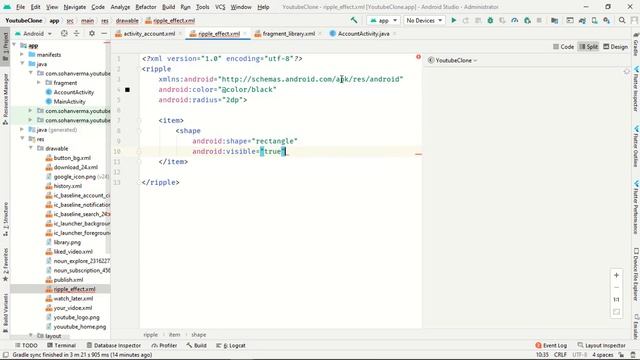Viewport: 640px width, 360px height.
Task: Open the Android project view dropdown
Action: [x=33, y=33]
